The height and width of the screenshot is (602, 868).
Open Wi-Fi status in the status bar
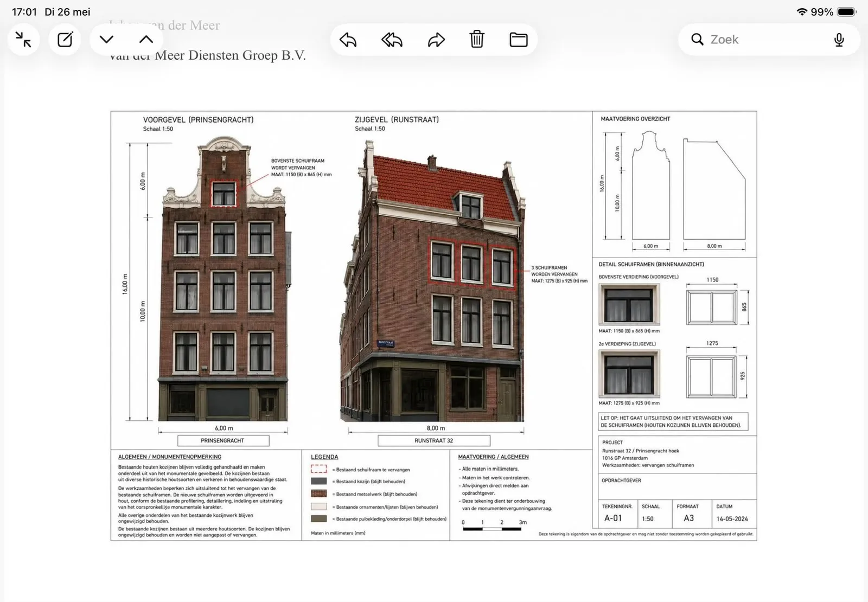(802, 12)
